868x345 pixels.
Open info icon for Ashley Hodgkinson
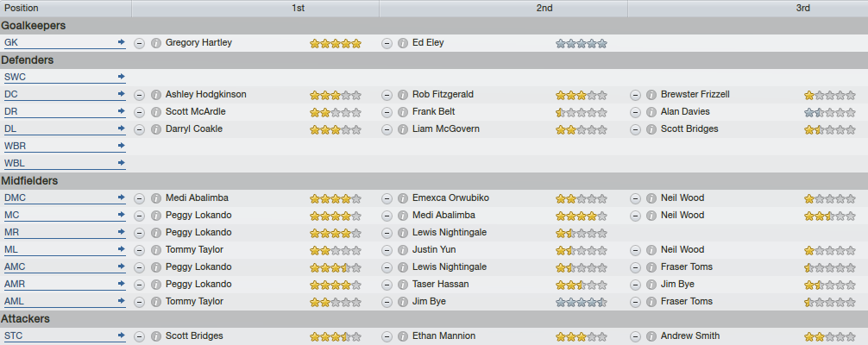(156, 95)
